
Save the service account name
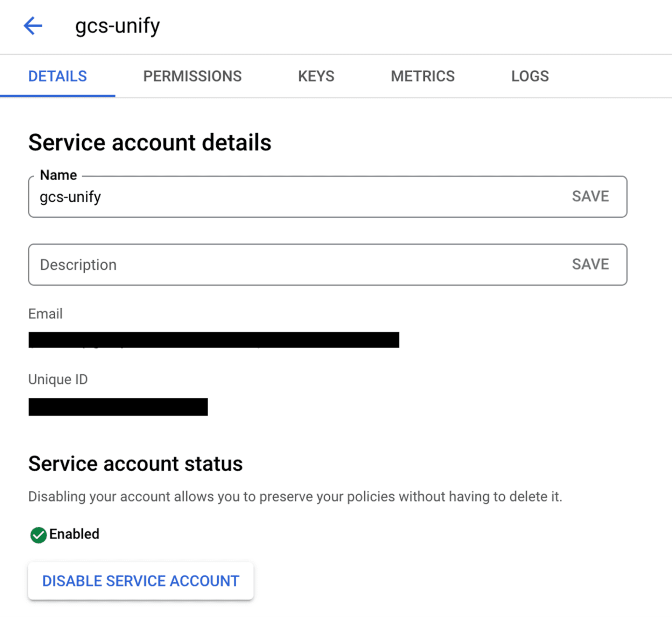tap(590, 196)
